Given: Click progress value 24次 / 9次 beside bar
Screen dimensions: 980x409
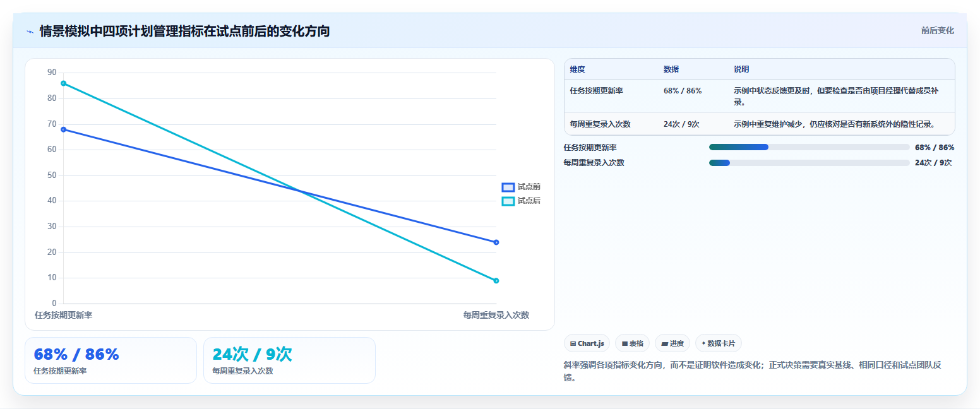Looking at the screenshot, I should (x=933, y=163).
